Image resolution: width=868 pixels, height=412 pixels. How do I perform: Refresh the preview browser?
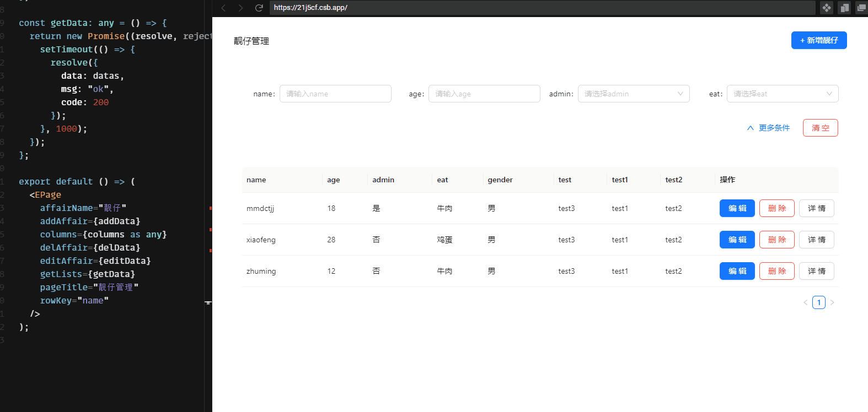pyautogui.click(x=259, y=8)
